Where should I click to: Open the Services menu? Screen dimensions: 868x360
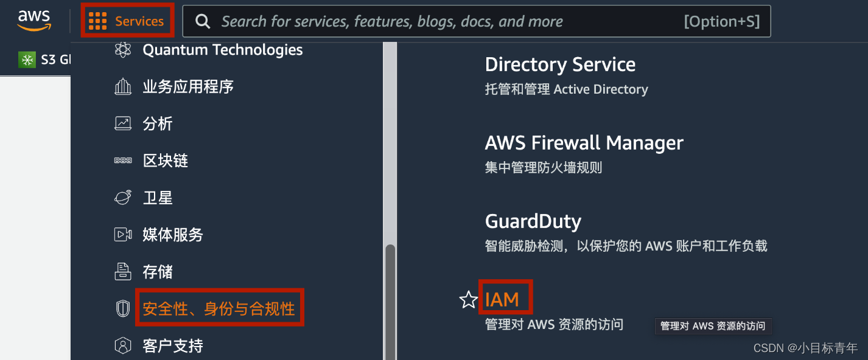pos(127,20)
